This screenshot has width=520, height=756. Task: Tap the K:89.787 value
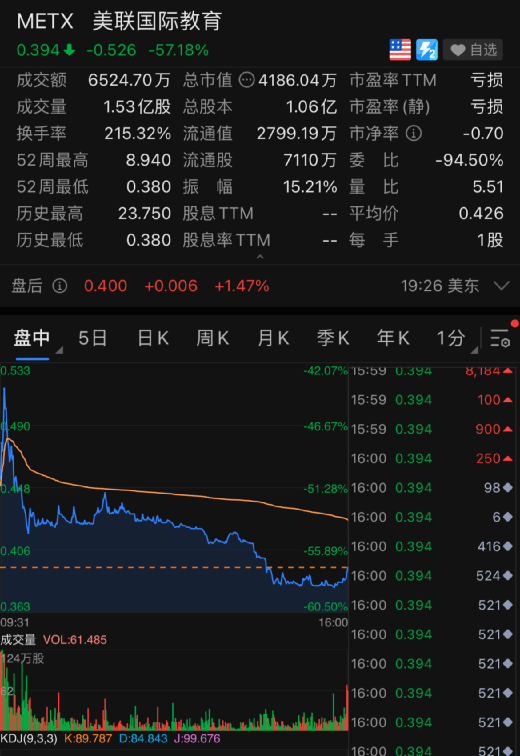88,738
